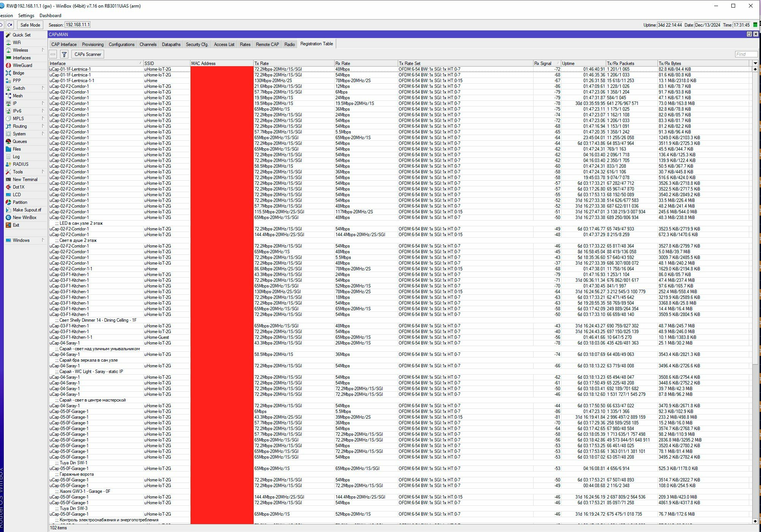Screen dimensions: 761x532
Task: Expand the Tools submenu
Action: [x=43, y=172]
